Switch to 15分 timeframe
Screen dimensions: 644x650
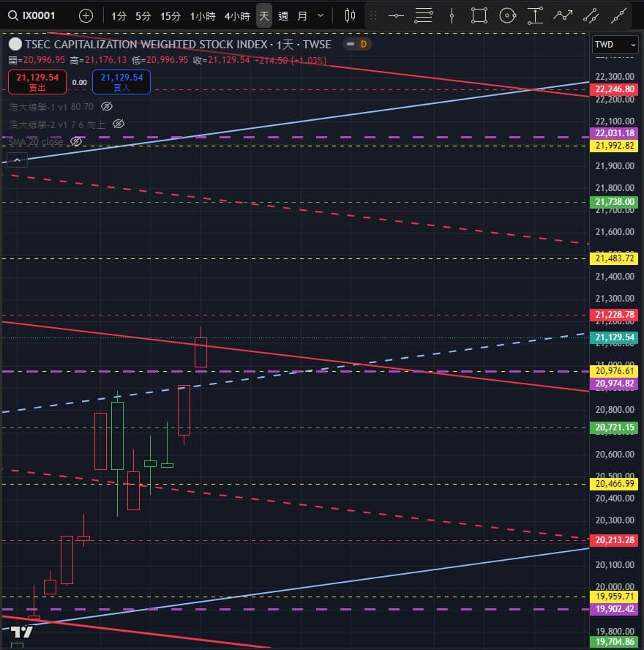coord(171,16)
